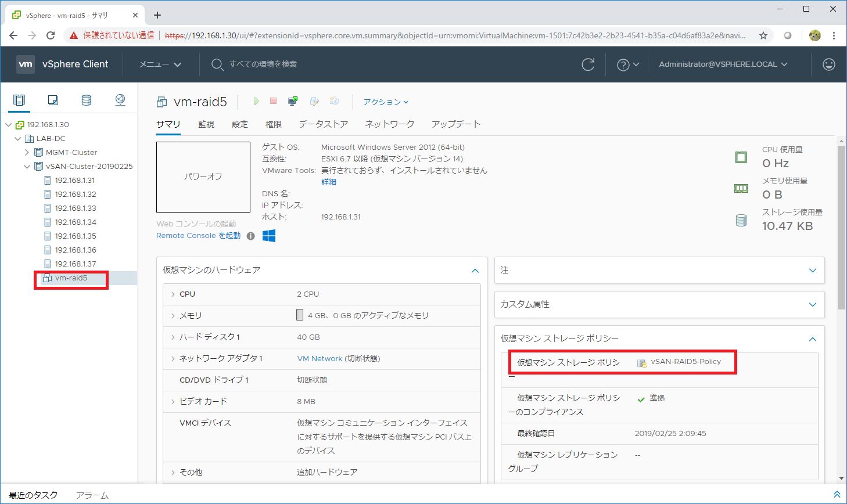Switch to the アップデート tab
This screenshot has width=847, height=504.
coord(456,124)
